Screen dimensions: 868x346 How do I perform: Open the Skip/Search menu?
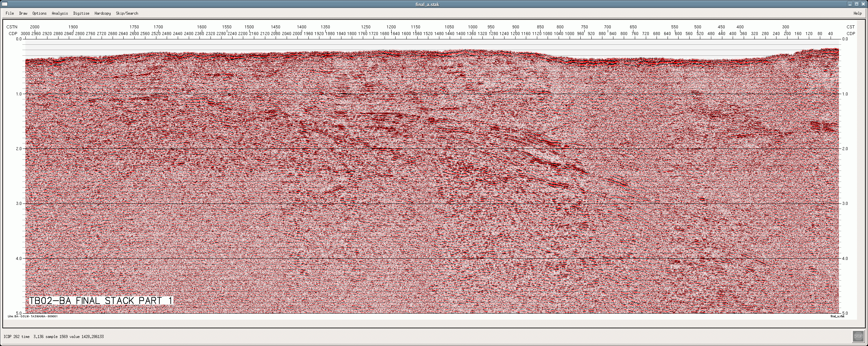pyautogui.click(x=127, y=13)
